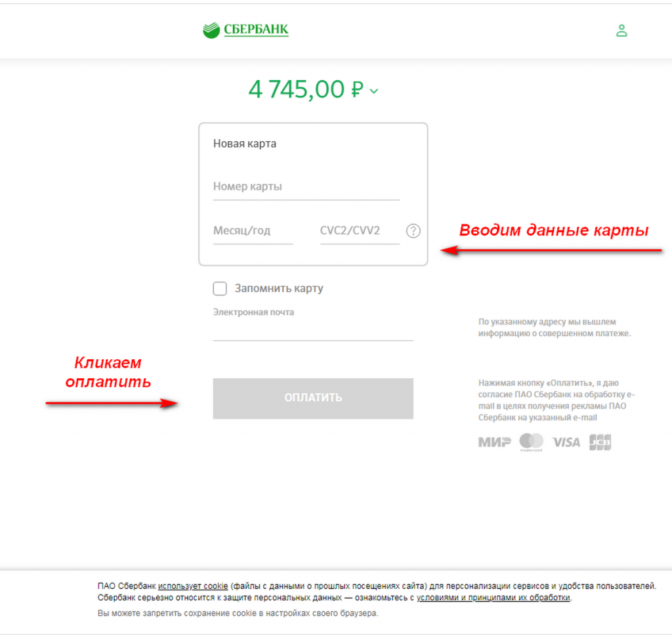Viewport: 672px width, 635px height.
Task: Click the Sberbank logo
Action: pyautogui.click(x=245, y=30)
